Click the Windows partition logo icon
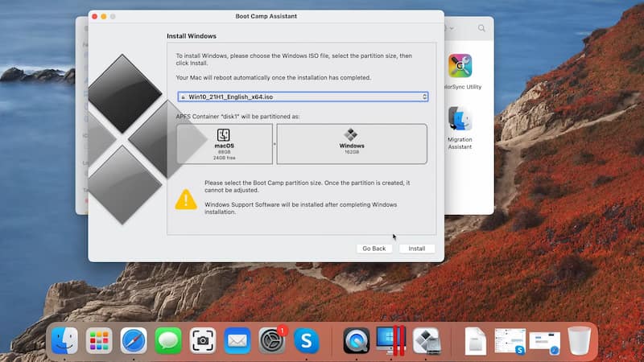The height and width of the screenshot is (362, 644). pyautogui.click(x=351, y=134)
